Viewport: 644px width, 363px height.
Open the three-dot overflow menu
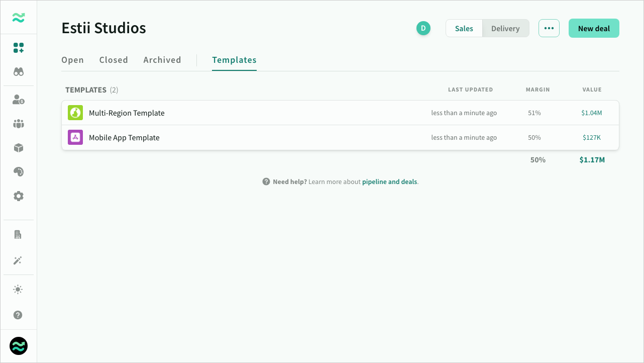coord(549,28)
